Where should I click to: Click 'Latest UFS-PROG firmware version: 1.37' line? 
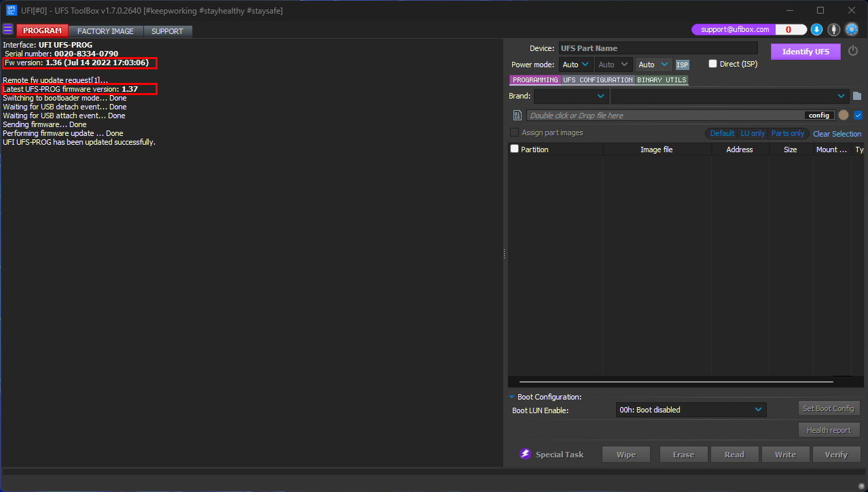[x=71, y=89]
